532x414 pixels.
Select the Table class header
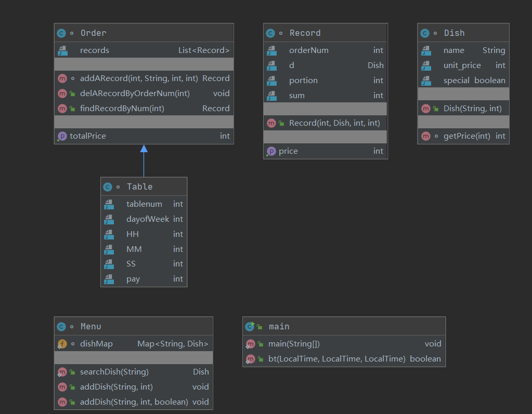144,186
